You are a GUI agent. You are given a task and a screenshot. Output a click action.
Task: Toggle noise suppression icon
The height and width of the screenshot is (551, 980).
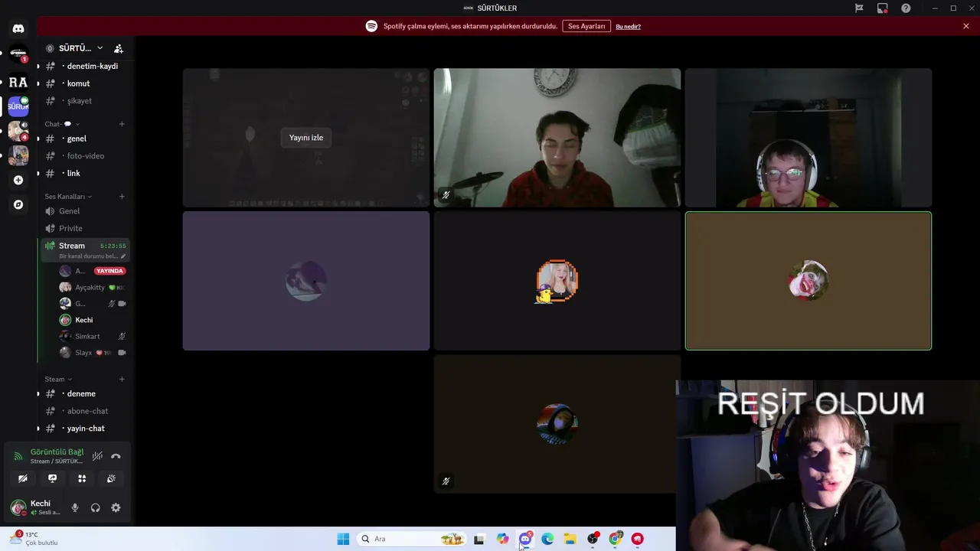pos(97,456)
